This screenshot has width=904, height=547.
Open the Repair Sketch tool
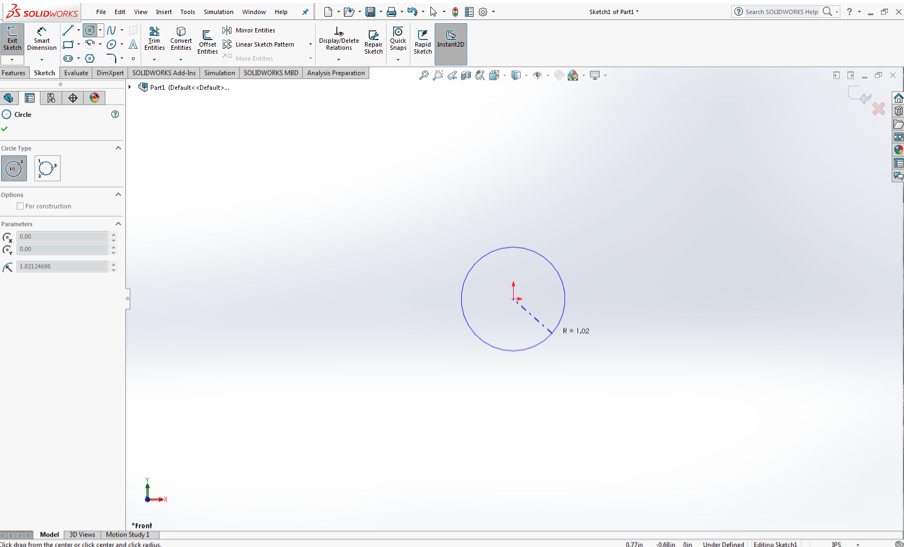tap(373, 40)
